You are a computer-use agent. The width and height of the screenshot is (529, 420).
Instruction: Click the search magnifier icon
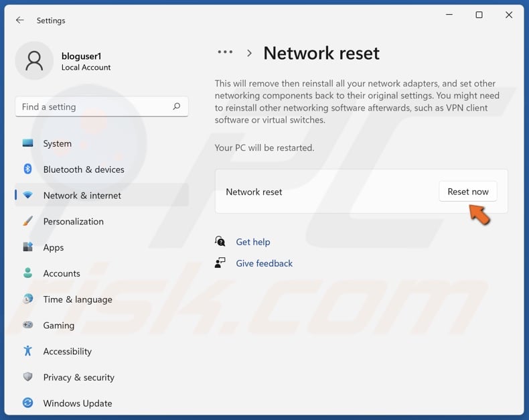(177, 107)
